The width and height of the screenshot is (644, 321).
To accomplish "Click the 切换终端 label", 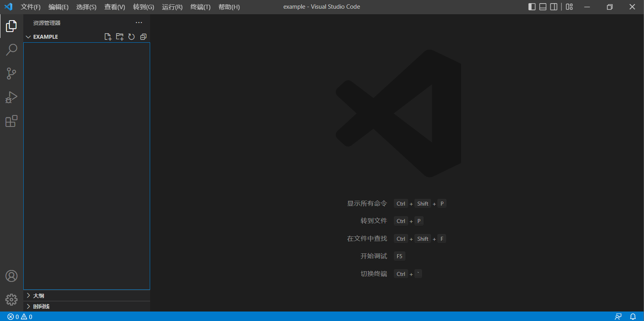I will click(x=374, y=274).
